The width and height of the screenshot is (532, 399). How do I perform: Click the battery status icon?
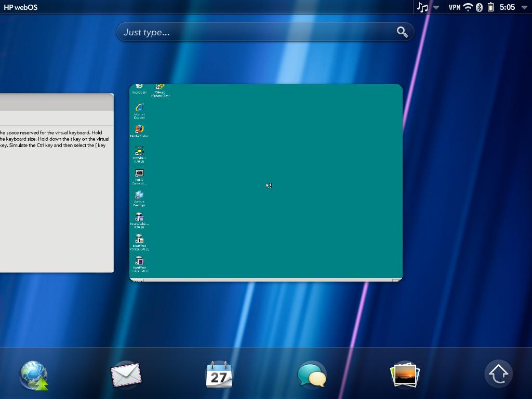pyautogui.click(x=490, y=7)
